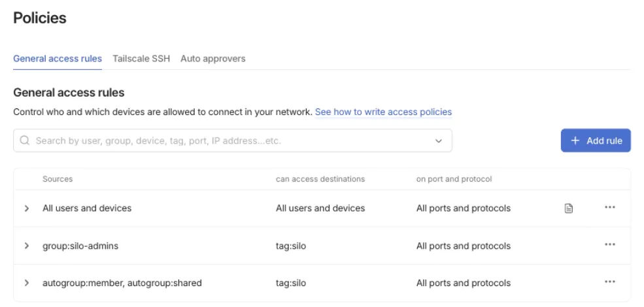Open the search filter dropdown arrow
This screenshot has width=644, height=307.
[439, 141]
